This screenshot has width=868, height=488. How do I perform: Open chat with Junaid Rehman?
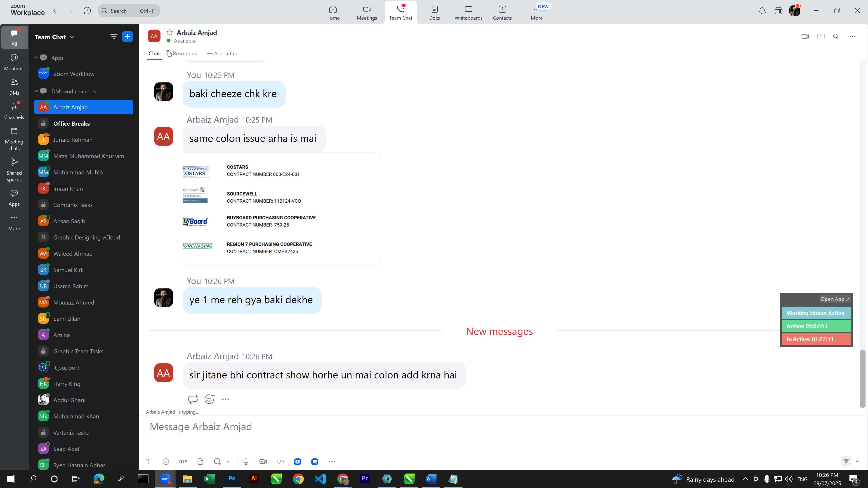point(84,140)
